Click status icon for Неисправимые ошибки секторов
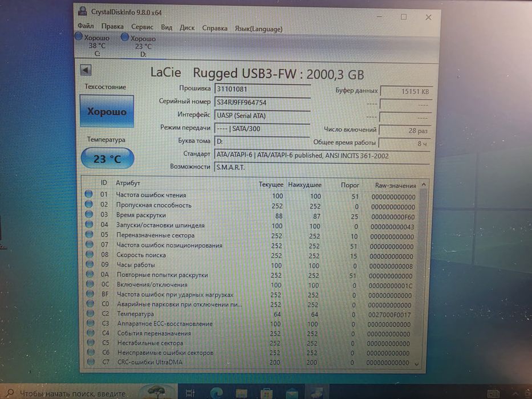This screenshot has width=532, height=399. coord(91,352)
